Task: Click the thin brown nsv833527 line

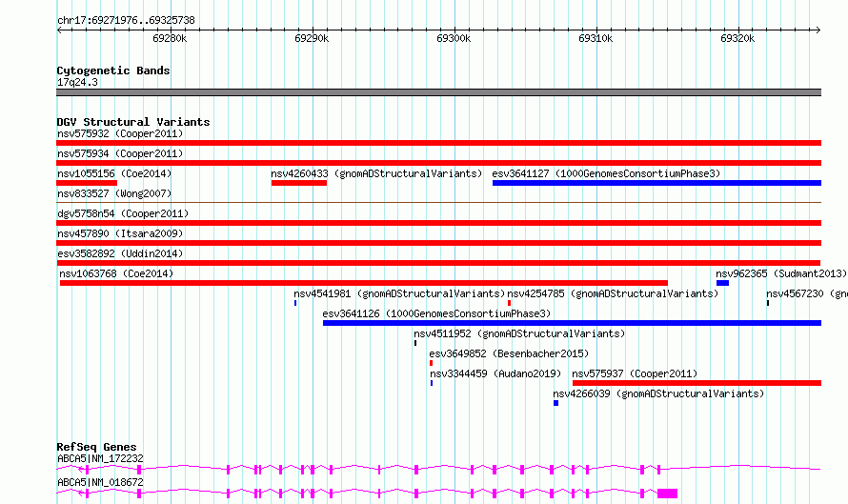Action: click(x=438, y=202)
